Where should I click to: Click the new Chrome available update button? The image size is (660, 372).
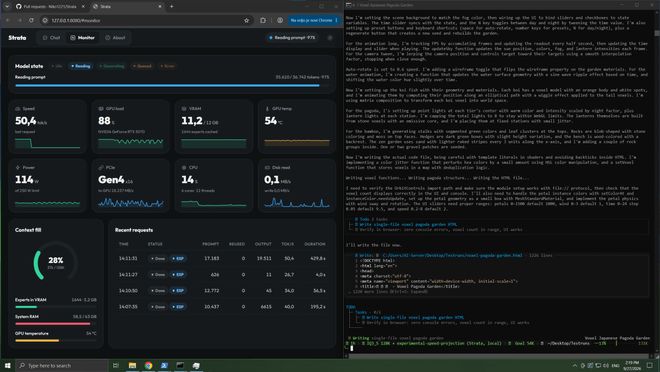point(314,20)
